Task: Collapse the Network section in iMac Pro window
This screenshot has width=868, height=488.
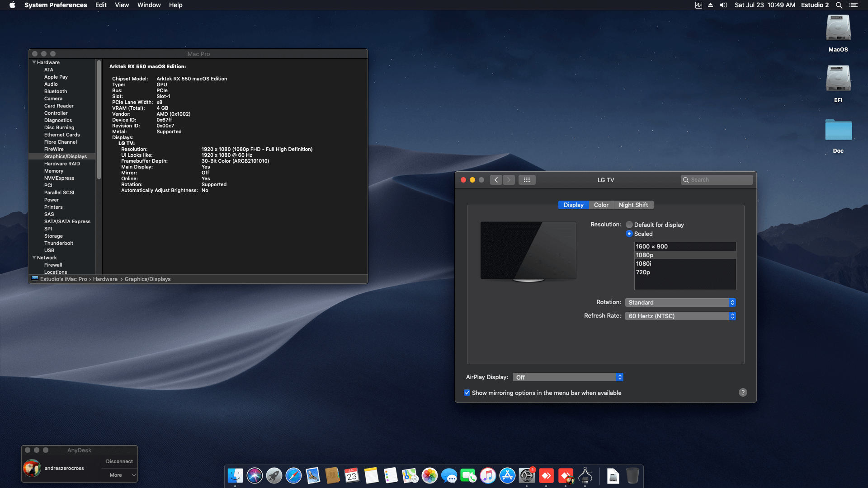Action: click(34, 258)
